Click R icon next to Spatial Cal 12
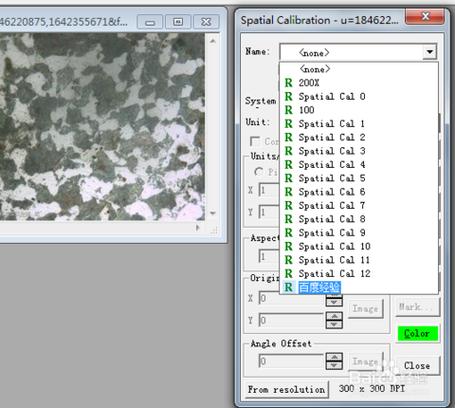 coord(289,273)
